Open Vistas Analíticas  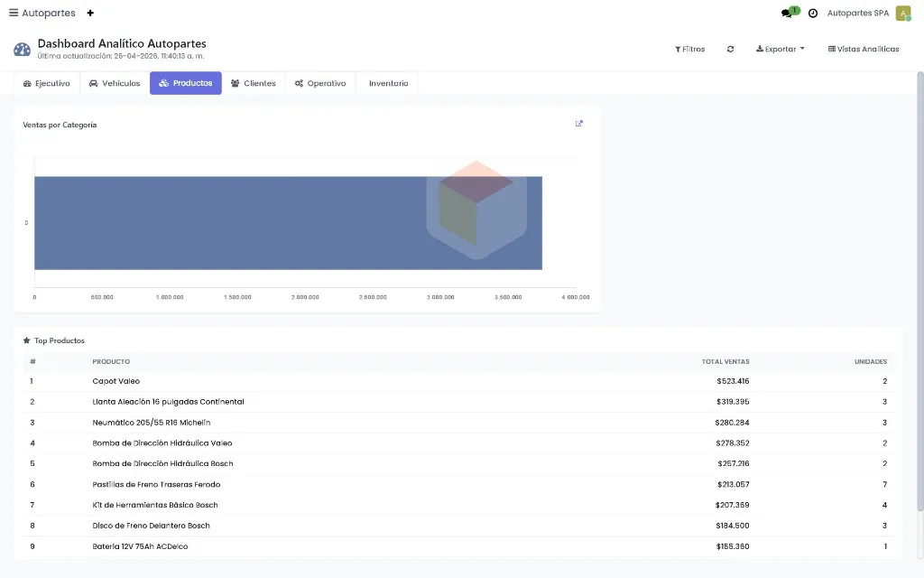tap(864, 49)
